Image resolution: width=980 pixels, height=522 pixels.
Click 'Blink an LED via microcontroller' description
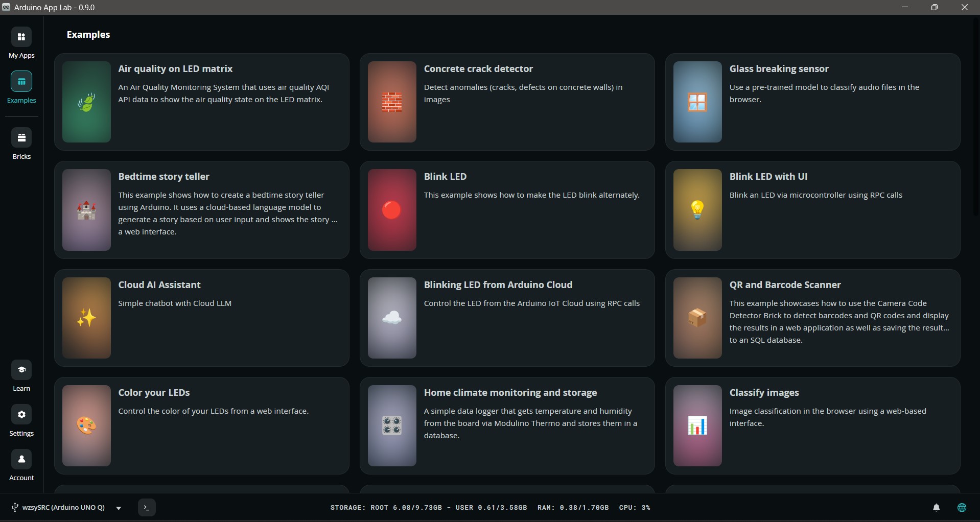pyautogui.click(x=815, y=195)
